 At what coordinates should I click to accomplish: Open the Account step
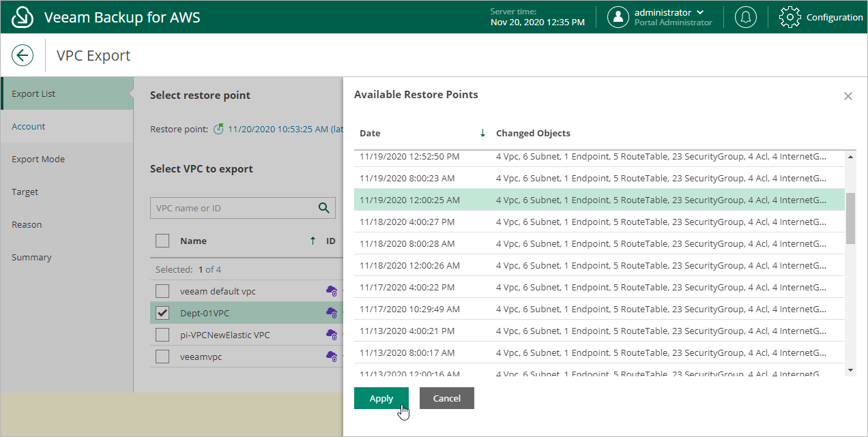[67, 126]
